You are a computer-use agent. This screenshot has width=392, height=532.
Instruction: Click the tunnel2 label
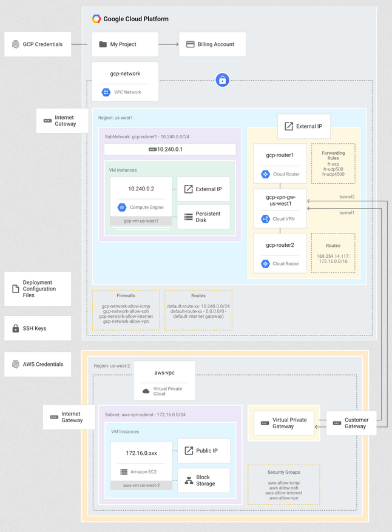(347, 197)
